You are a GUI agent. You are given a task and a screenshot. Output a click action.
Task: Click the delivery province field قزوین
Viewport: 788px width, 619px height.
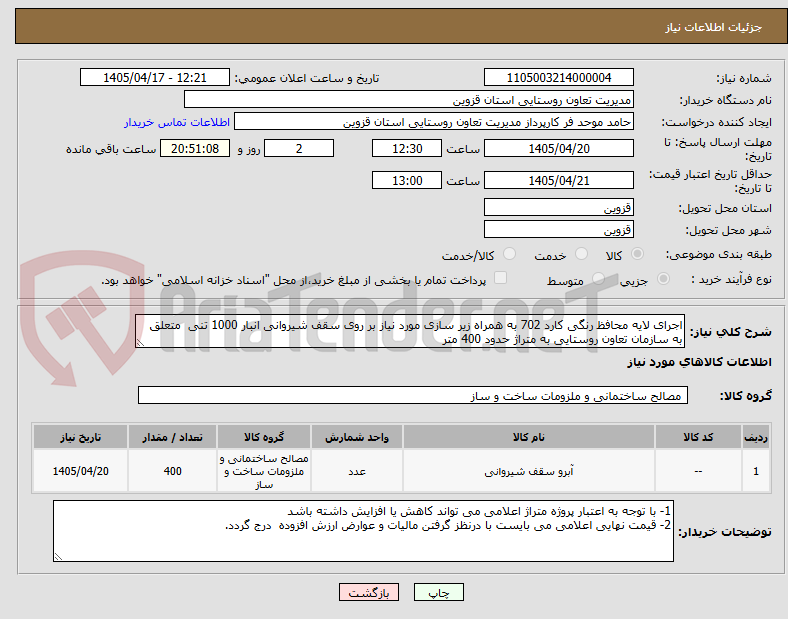click(558, 207)
